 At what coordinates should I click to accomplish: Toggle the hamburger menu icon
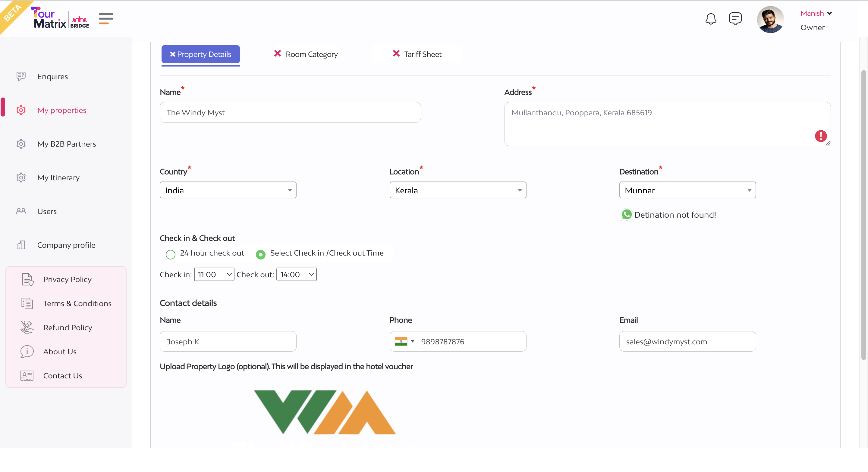(x=106, y=19)
